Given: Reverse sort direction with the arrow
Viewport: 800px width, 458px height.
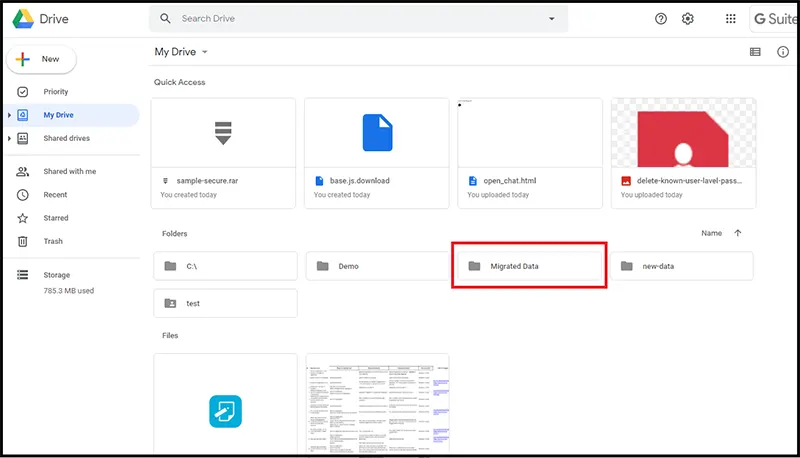Looking at the screenshot, I should (x=738, y=233).
